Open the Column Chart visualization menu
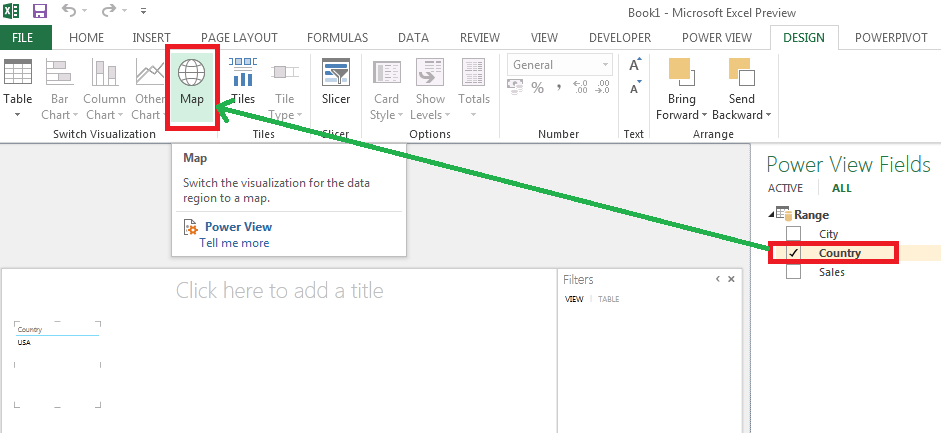Image resolution: width=941 pixels, height=433 pixels. point(104,90)
